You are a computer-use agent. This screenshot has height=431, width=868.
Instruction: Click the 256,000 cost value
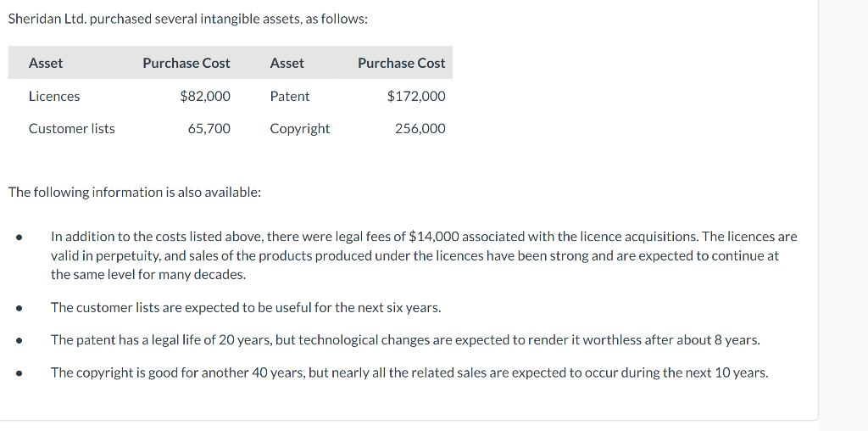pyautogui.click(x=420, y=128)
